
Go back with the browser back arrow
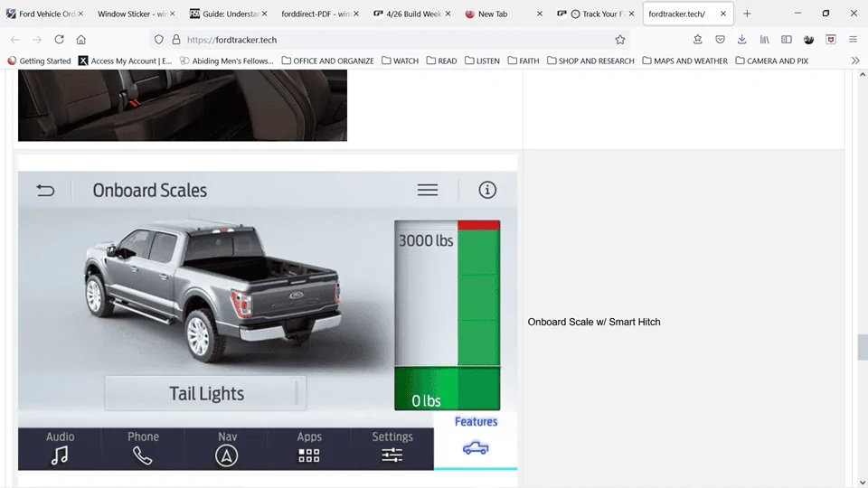pyautogui.click(x=15, y=40)
